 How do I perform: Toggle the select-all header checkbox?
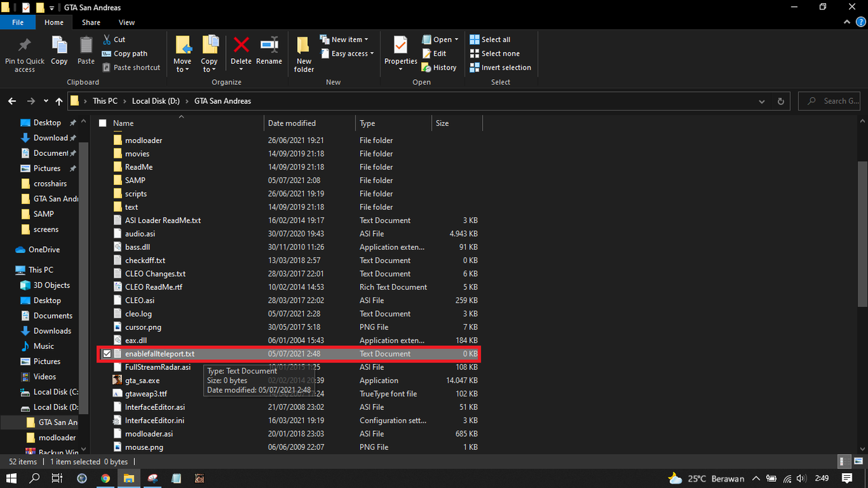[x=103, y=123]
